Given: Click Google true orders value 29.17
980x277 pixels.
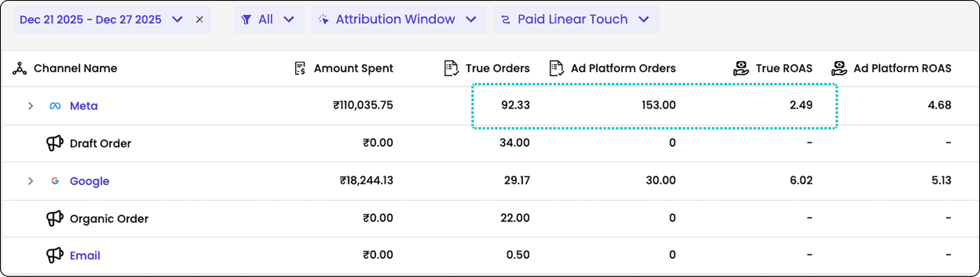Looking at the screenshot, I should (517, 180).
